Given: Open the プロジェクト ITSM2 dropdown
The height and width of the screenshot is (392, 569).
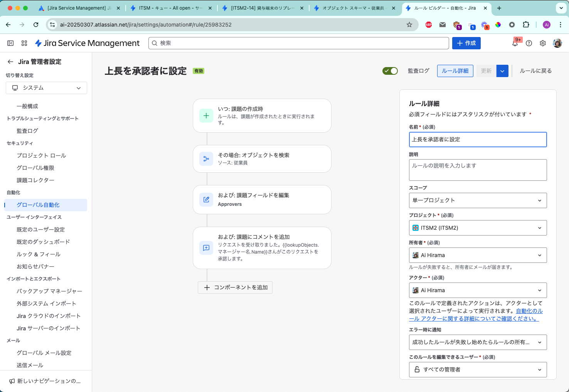Looking at the screenshot, I should coord(478,228).
